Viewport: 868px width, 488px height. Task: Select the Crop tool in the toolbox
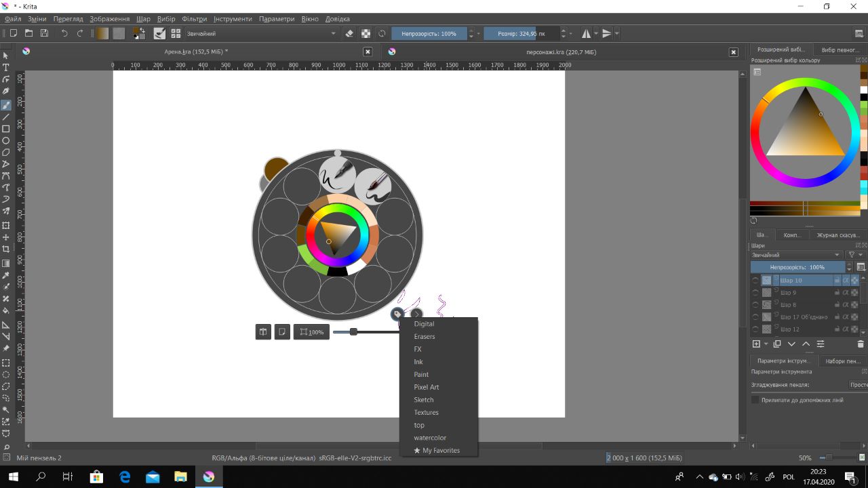6,249
